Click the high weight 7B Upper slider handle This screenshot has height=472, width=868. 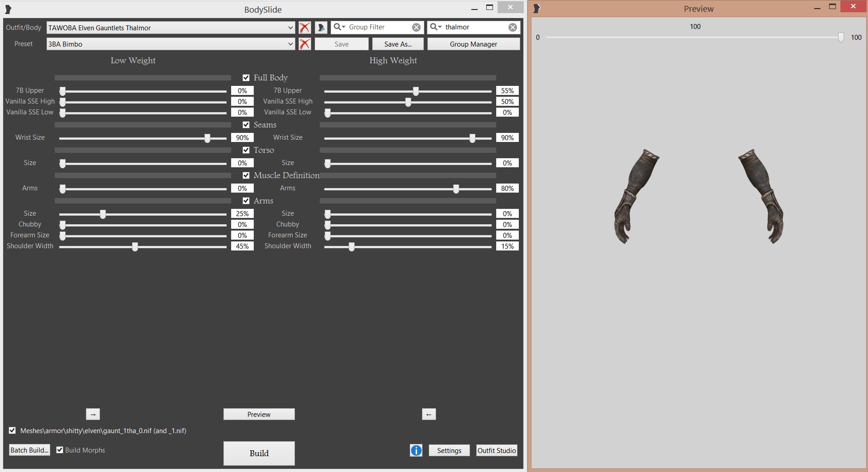416,91
